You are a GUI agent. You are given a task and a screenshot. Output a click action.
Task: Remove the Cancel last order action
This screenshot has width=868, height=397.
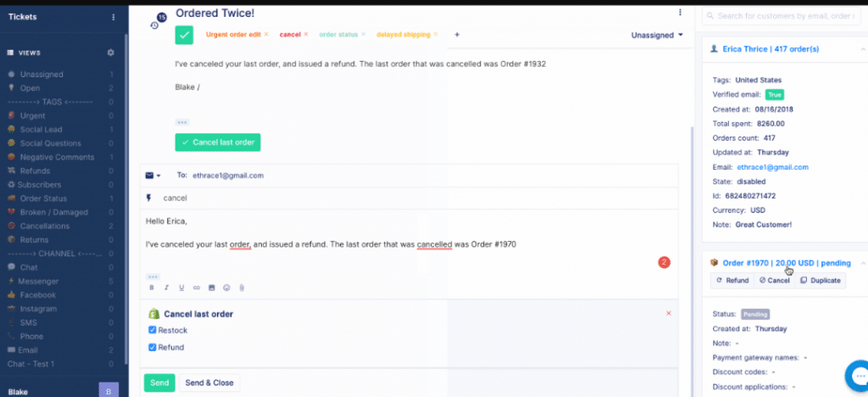[x=669, y=313]
